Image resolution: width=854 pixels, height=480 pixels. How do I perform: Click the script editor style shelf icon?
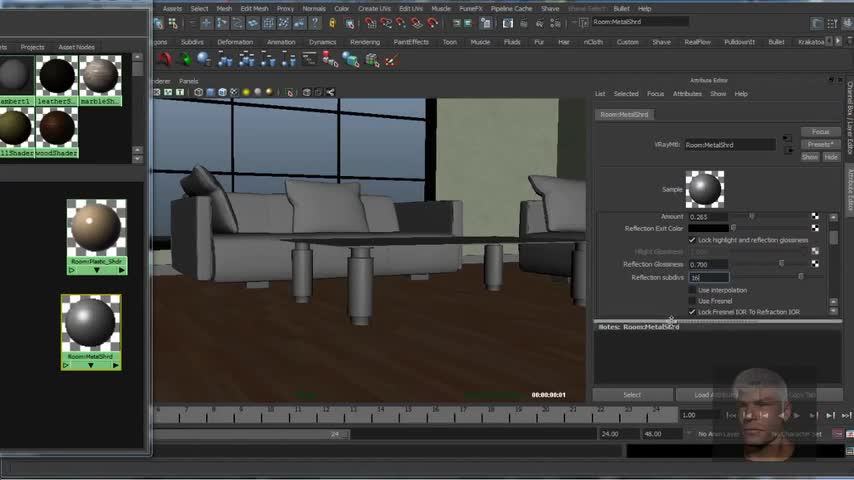[x=309, y=58]
